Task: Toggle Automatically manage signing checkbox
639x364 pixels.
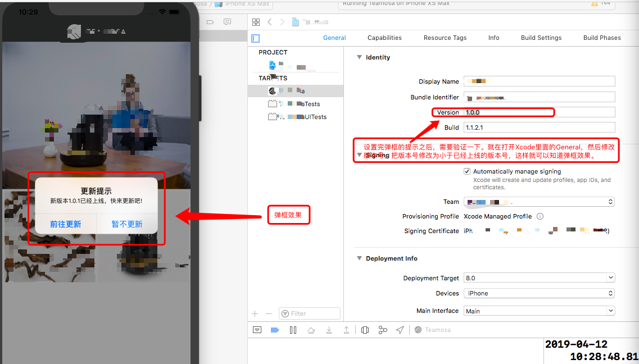Action: pyautogui.click(x=467, y=171)
